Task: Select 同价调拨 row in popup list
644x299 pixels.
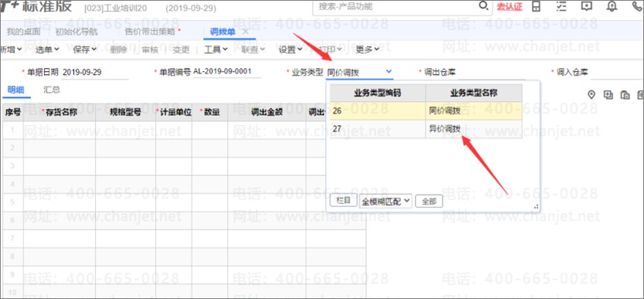Action: [x=426, y=110]
